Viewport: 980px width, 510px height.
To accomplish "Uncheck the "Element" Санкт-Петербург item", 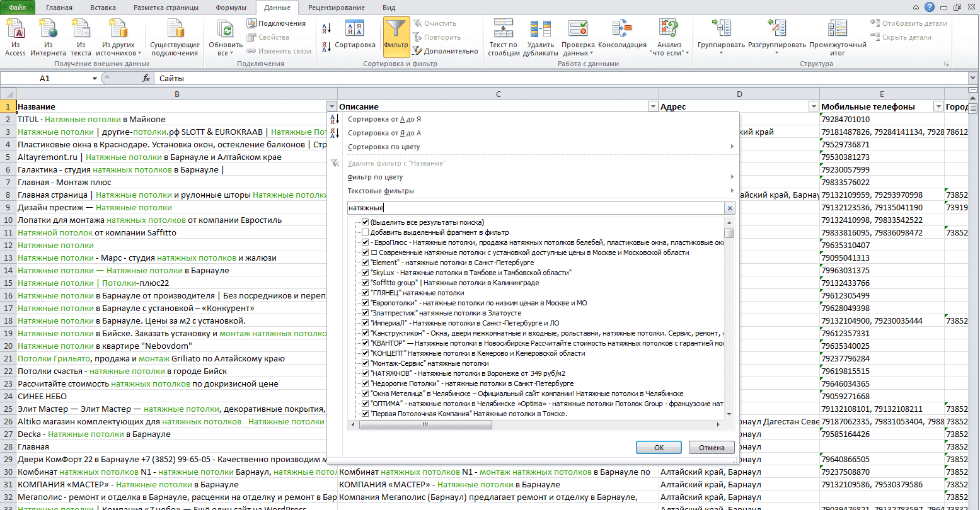I will pos(365,263).
